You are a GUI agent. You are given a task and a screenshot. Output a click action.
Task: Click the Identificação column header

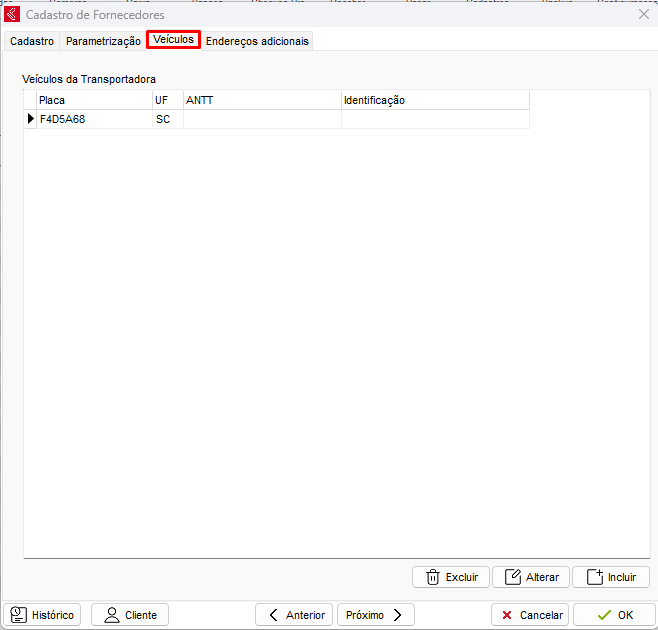pyautogui.click(x=434, y=100)
